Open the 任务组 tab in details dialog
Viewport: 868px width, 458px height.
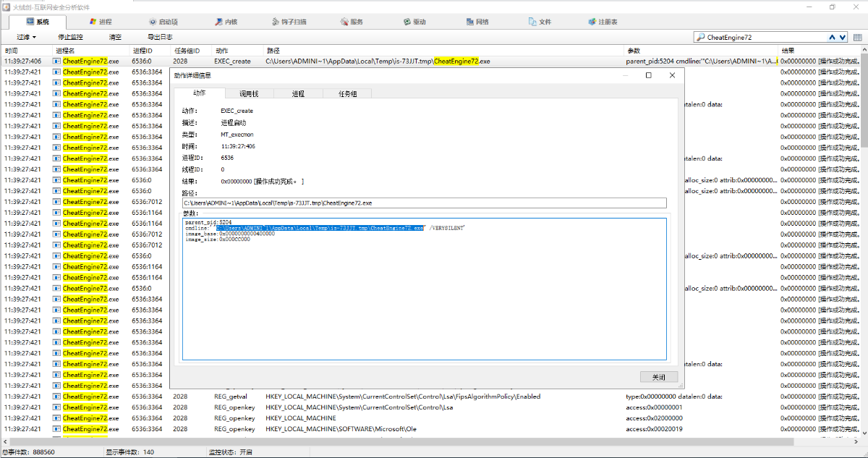(347, 93)
